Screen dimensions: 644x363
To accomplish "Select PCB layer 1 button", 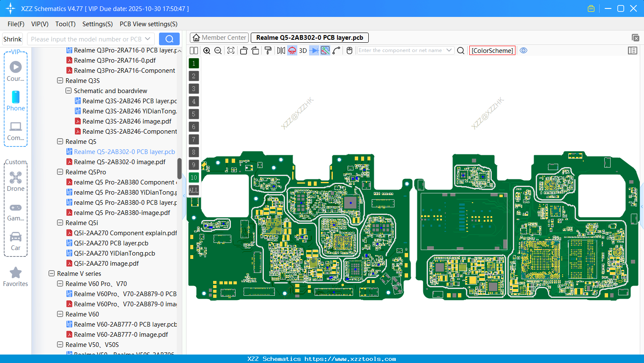I will point(194,63).
